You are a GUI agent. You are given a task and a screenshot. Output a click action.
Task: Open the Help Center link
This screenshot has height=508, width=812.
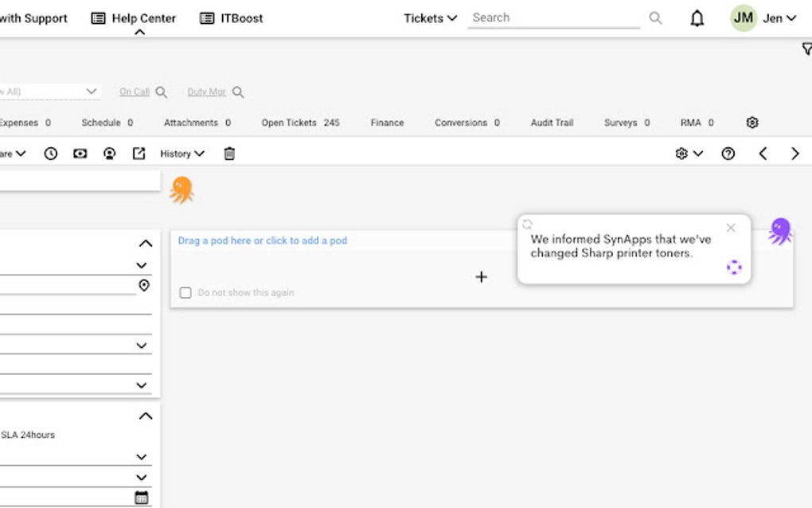[x=134, y=18]
